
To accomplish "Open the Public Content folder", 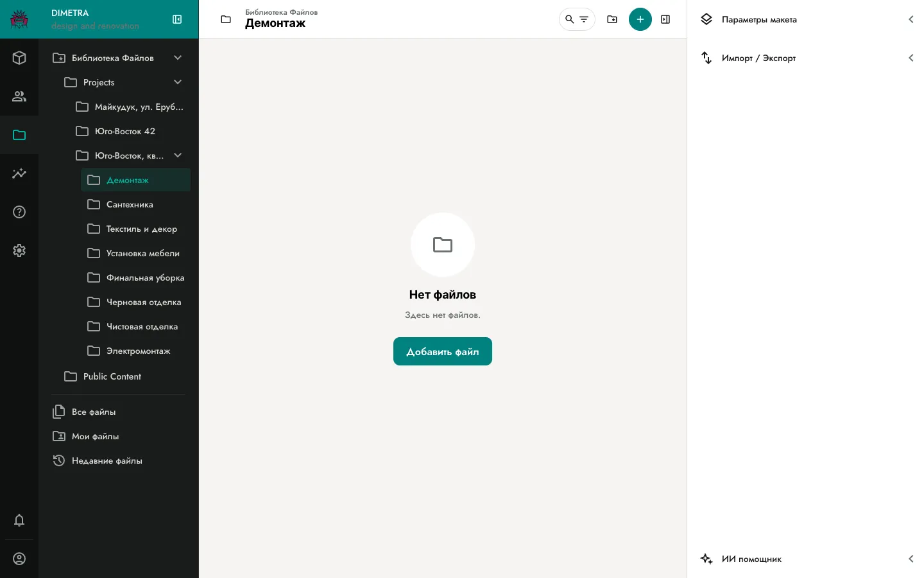I will point(124,376).
